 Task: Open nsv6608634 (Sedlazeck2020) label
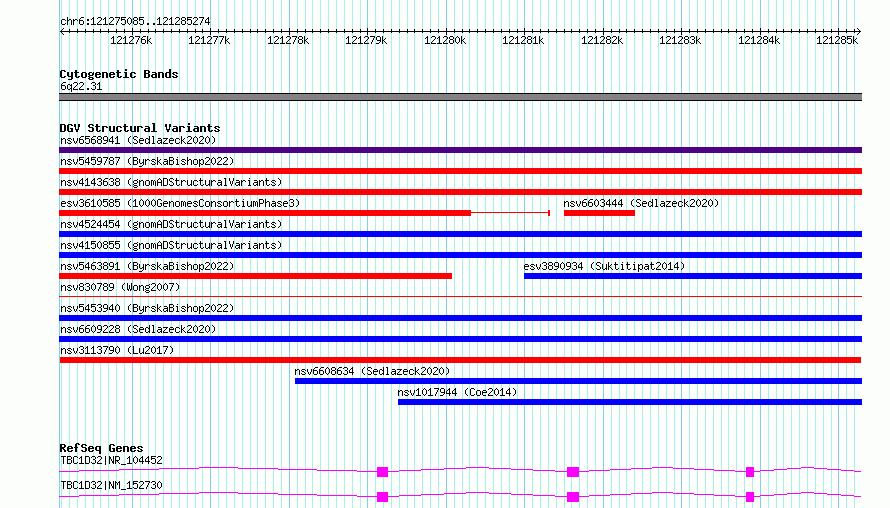[x=372, y=371]
